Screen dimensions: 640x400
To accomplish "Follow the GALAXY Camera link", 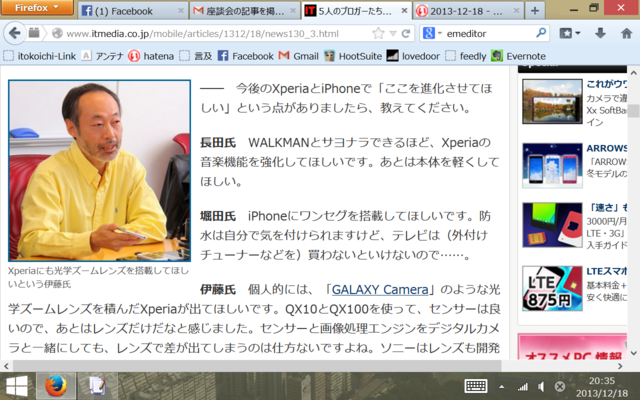I will click(x=380, y=289).
